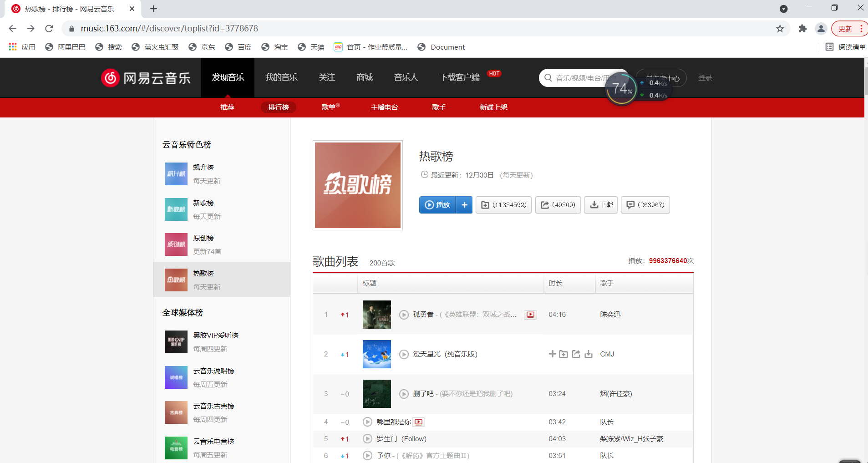Click the 登录 login link
This screenshot has width=868, height=463.
[705, 78]
